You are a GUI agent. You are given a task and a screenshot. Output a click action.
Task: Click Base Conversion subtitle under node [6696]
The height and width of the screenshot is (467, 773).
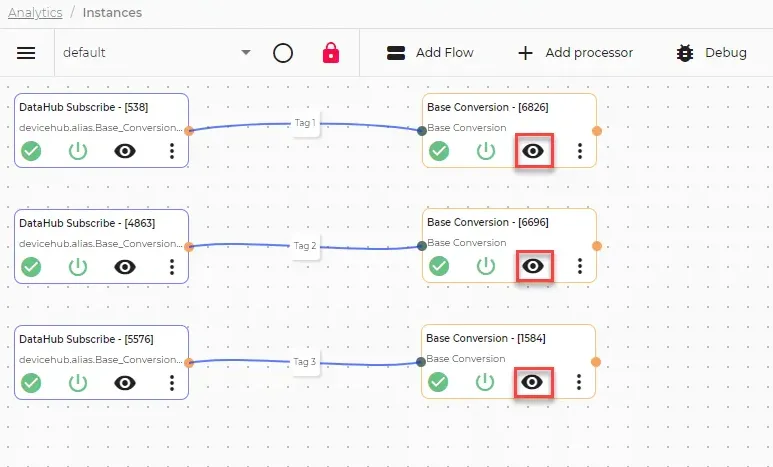(x=466, y=243)
